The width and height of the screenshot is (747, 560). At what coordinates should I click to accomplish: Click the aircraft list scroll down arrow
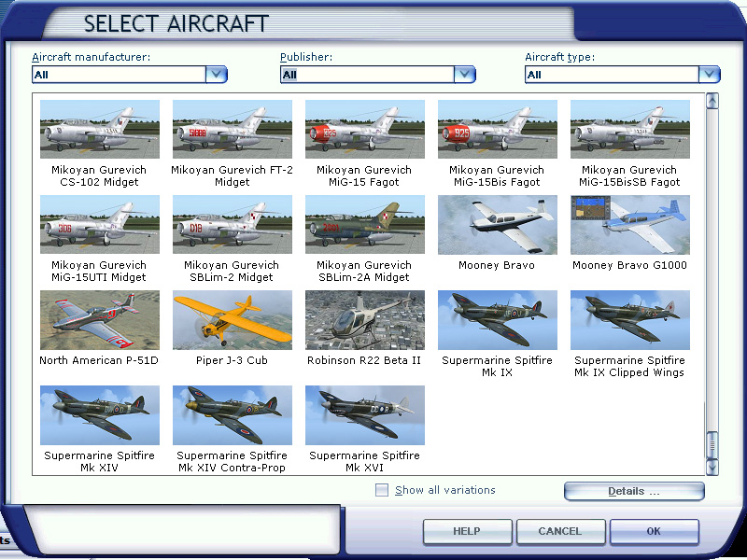(x=712, y=467)
